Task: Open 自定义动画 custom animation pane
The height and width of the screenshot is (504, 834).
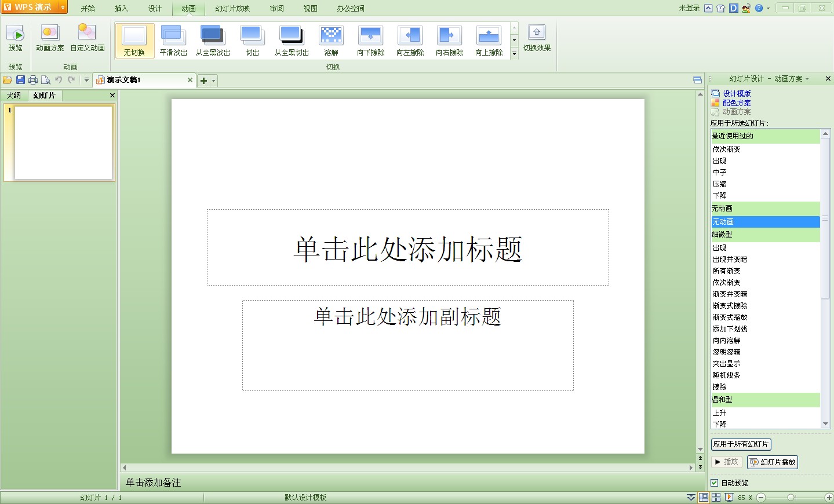Action: click(x=87, y=39)
